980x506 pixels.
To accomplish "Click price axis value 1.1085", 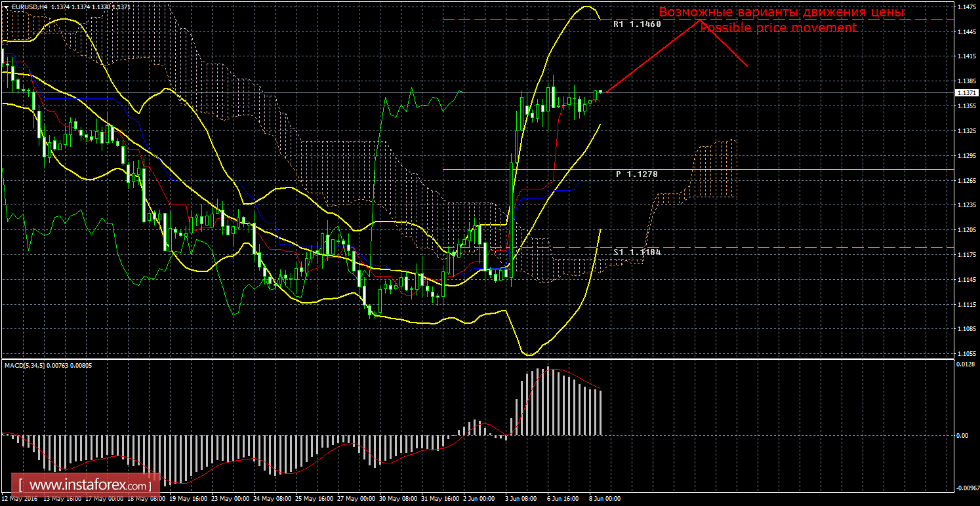I will 966,329.
